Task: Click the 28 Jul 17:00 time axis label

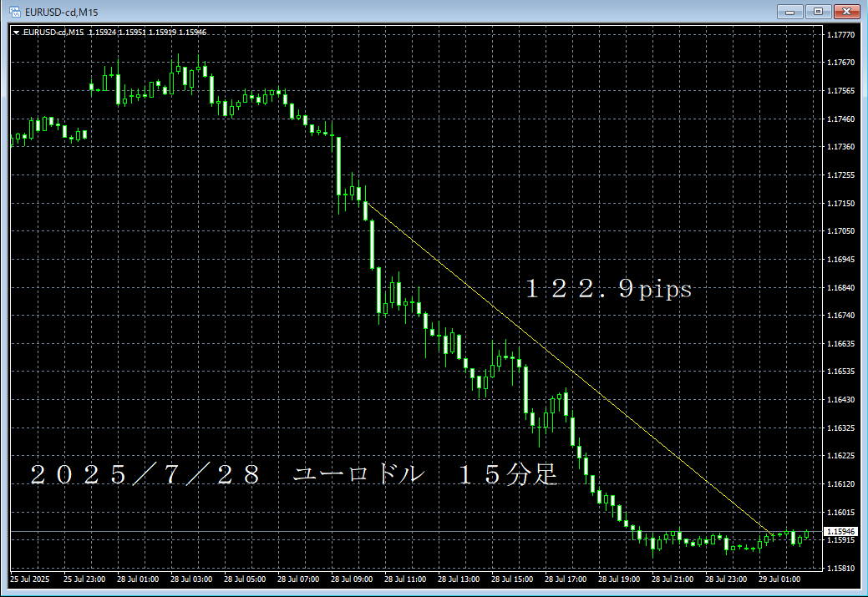Action: tap(566, 579)
